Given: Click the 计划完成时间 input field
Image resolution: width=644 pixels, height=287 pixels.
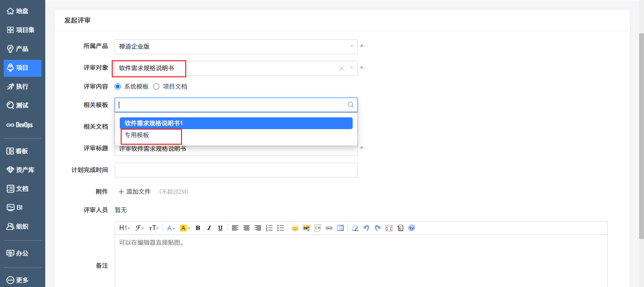Looking at the screenshot, I should 236,170.
